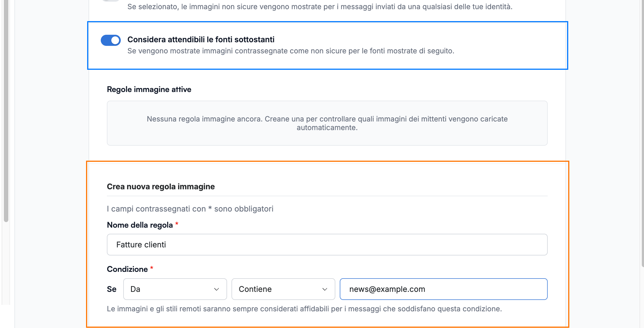Click the chevron arrow in the Da dropdown

click(x=217, y=289)
